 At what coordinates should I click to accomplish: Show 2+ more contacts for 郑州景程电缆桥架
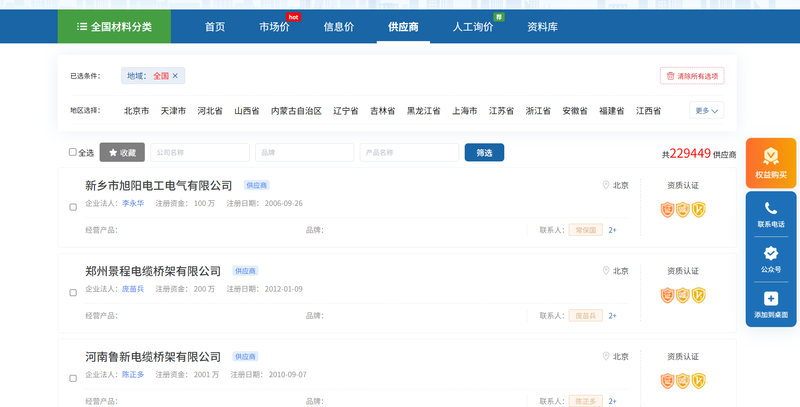point(612,316)
